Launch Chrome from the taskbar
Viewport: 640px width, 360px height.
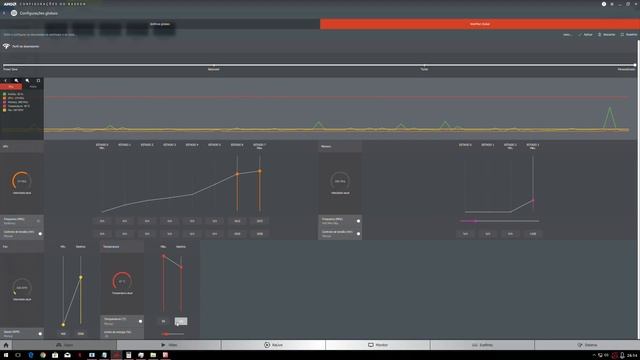click(x=43, y=355)
